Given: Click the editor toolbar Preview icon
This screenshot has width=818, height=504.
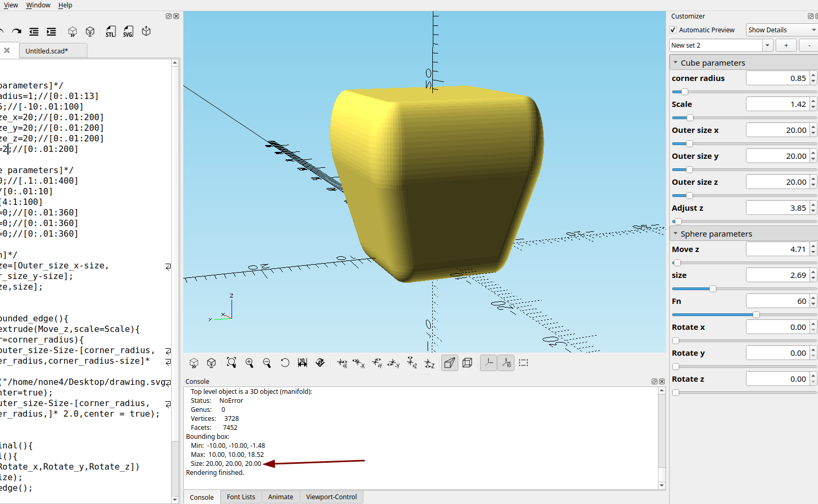Looking at the screenshot, I should pyautogui.click(x=73, y=32).
